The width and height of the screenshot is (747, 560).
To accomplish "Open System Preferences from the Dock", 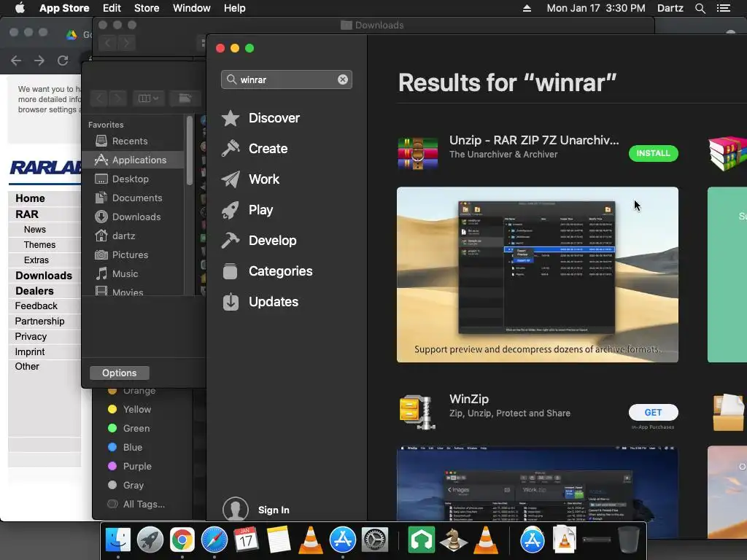I will (375, 540).
